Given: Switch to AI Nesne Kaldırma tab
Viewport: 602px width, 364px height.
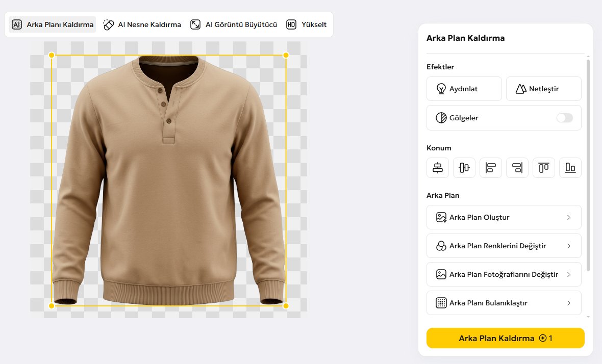Looking at the screenshot, I should [x=142, y=24].
